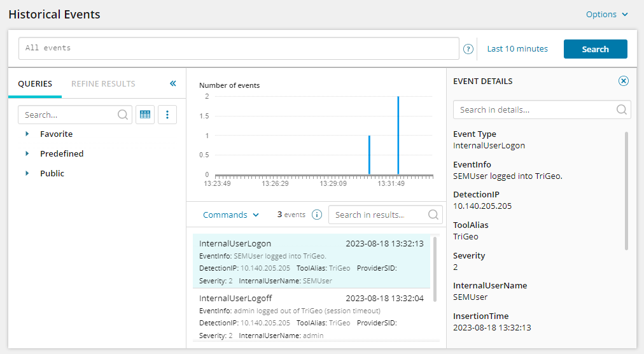
Task: Collapse the queries side panel
Action: tap(172, 83)
